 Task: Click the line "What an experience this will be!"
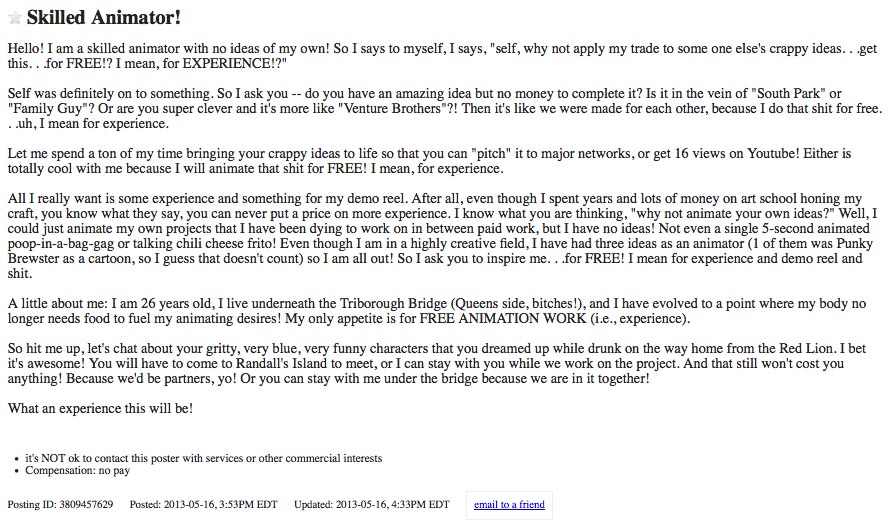[x=100, y=408]
